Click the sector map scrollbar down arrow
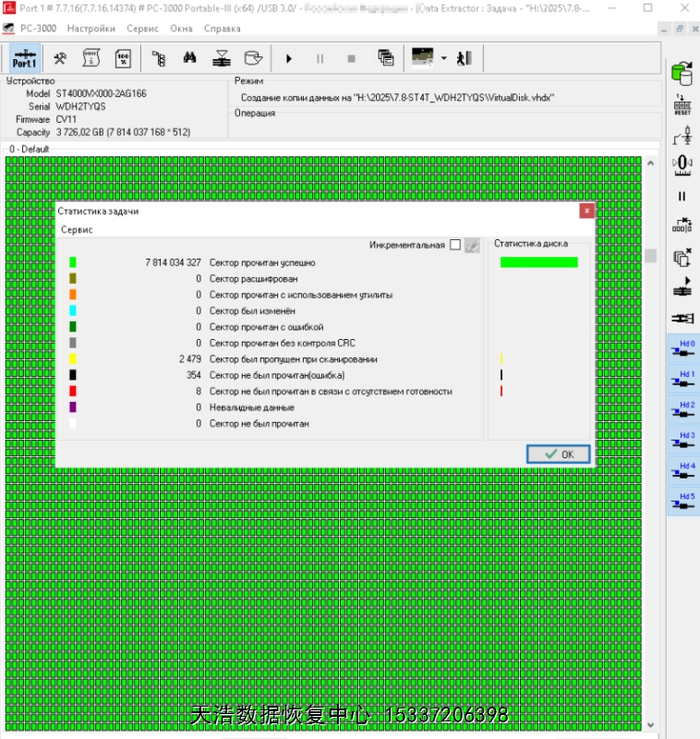The height and width of the screenshot is (739, 700). coord(651,724)
